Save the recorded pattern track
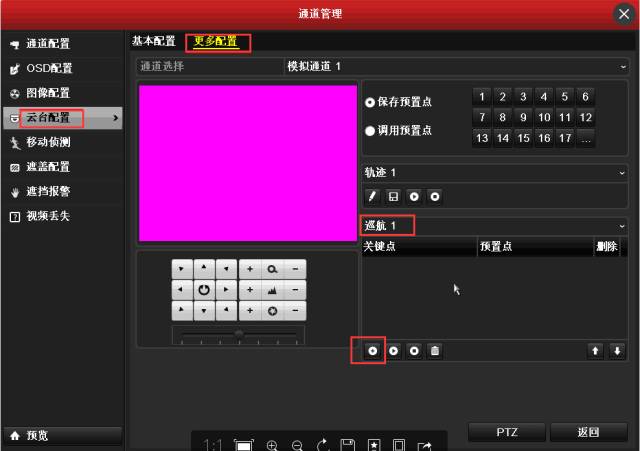 pos(393,197)
